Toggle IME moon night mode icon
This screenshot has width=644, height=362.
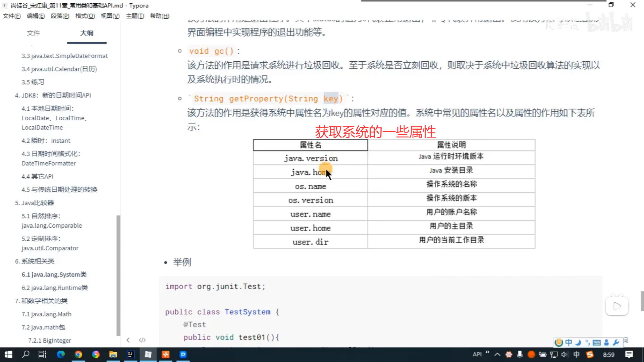[578, 342]
